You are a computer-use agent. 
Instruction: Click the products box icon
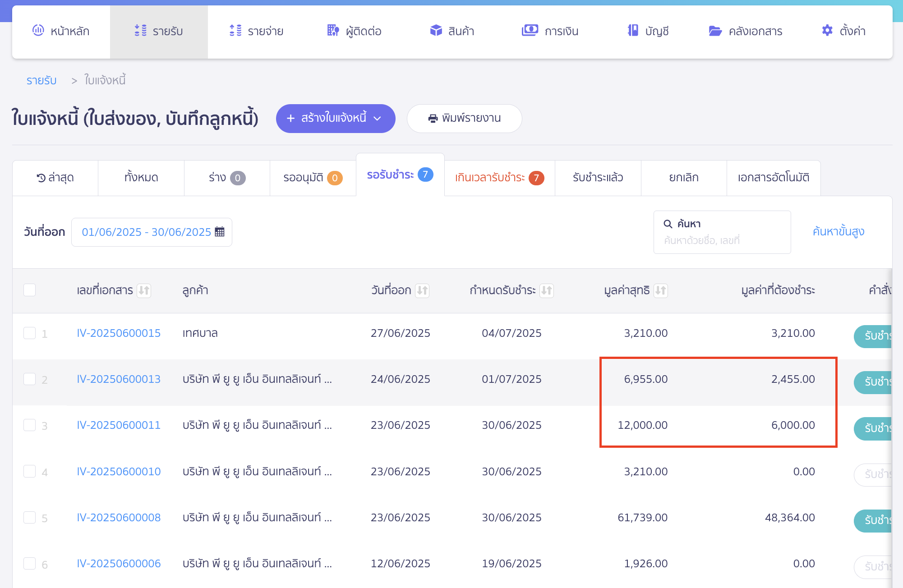436,31
